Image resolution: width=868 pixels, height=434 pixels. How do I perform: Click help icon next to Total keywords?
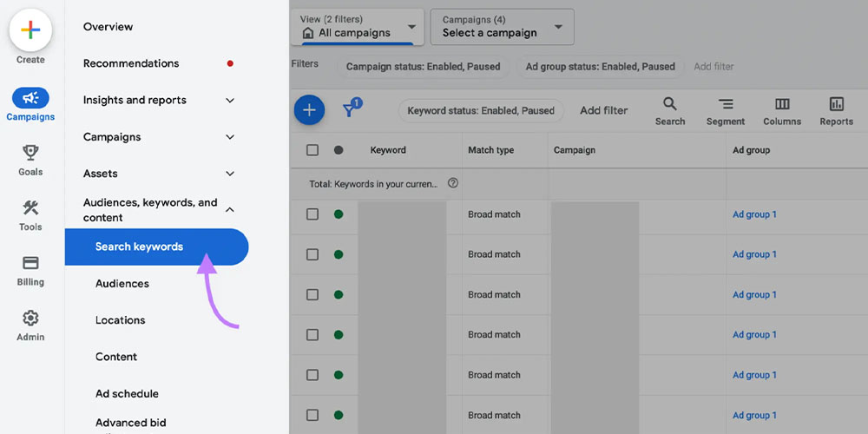[x=453, y=183]
